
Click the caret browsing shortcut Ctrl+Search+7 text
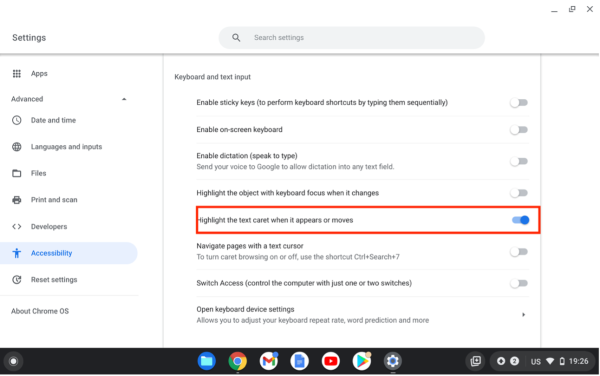point(377,257)
